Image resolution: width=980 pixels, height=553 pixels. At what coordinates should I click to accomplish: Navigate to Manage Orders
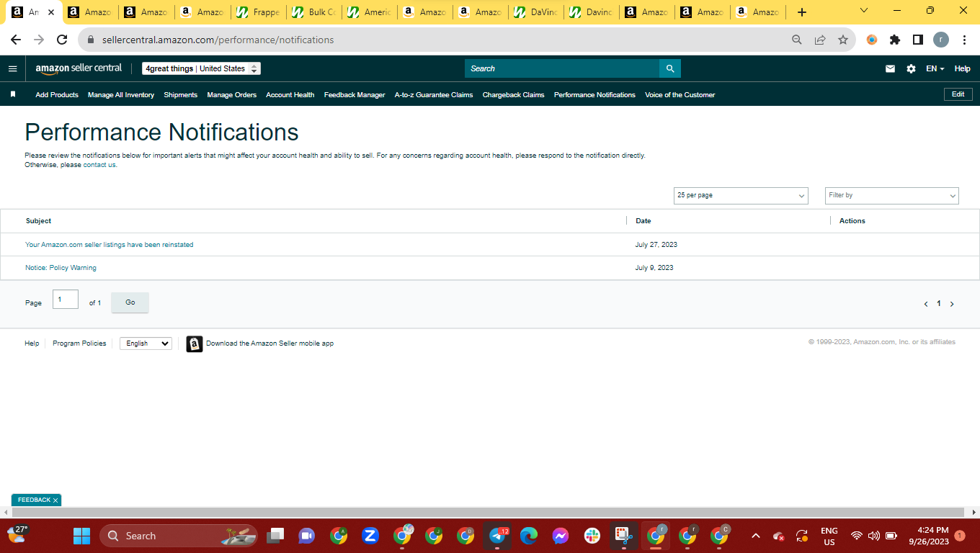click(x=232, y=94)
